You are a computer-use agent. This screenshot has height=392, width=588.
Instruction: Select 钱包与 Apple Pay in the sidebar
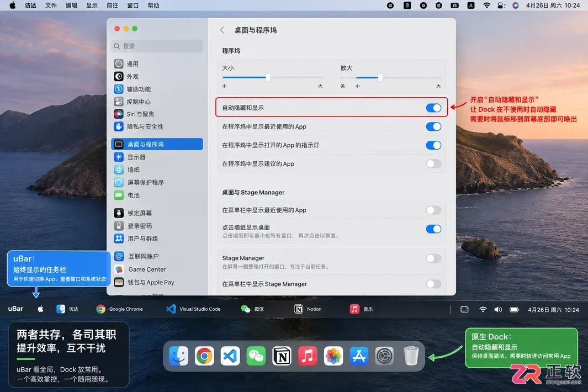157,282
